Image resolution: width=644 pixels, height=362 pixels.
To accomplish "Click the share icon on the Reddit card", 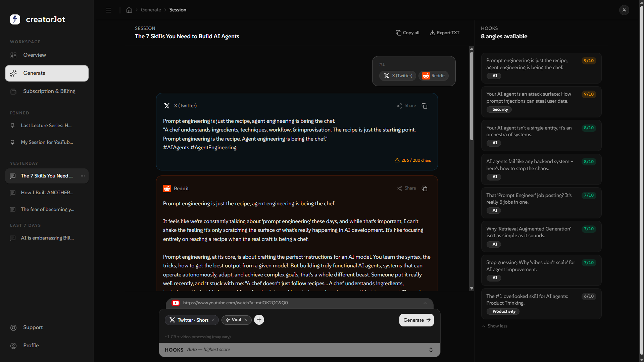I will click(399, 189).
